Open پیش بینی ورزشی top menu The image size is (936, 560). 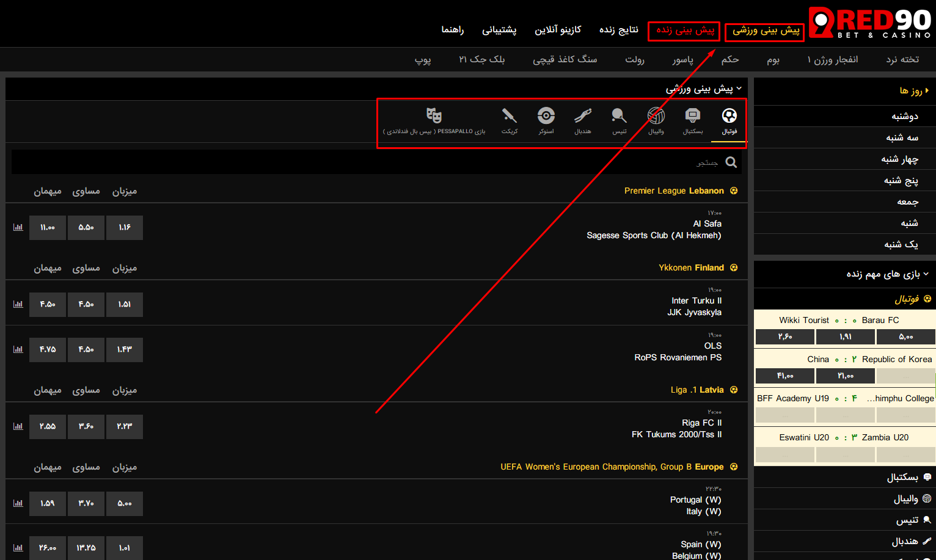tap(766, 30)
